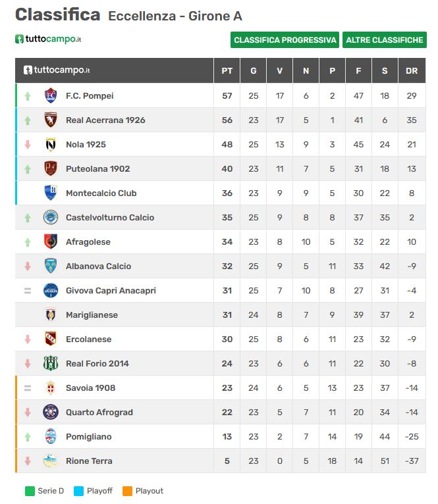The height and width of the screenshot is (504, 438).
Task: Click the Quarto Afrograd round logo
Action: tap(51, 412)
